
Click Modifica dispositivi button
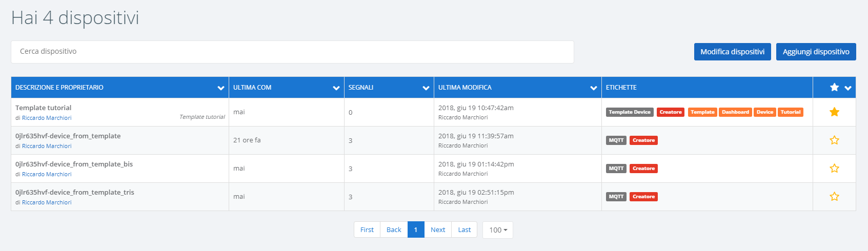pyautogui.click(x=732, y=52)
